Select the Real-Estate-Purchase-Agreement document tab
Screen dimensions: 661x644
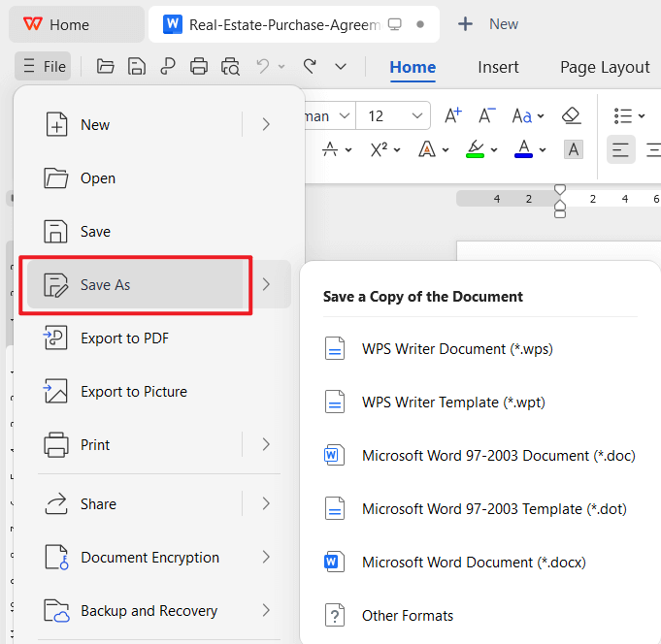point(294,24)
